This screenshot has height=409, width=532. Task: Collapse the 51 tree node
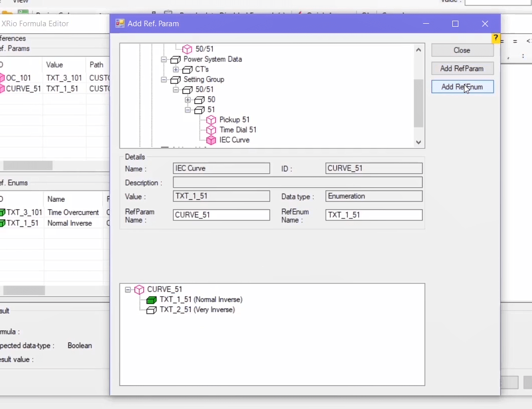(188, 110)
